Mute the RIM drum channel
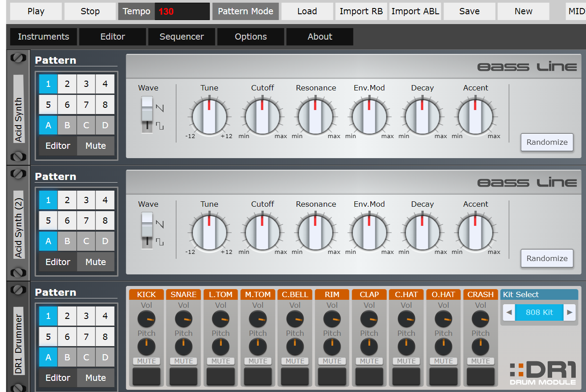 (x=332, y=361)
